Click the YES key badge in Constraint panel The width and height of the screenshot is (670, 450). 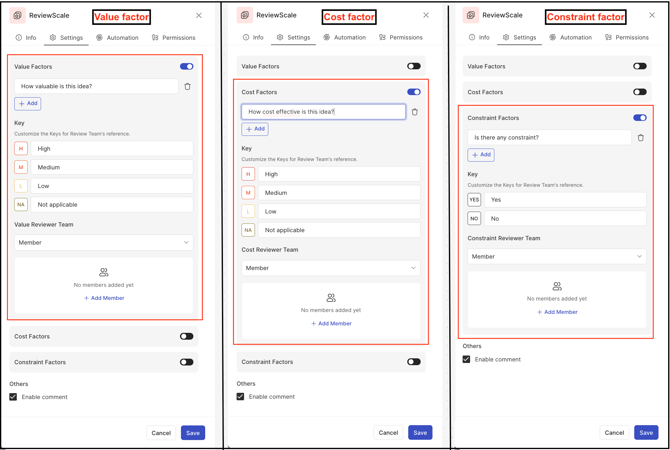click(474, 200)
